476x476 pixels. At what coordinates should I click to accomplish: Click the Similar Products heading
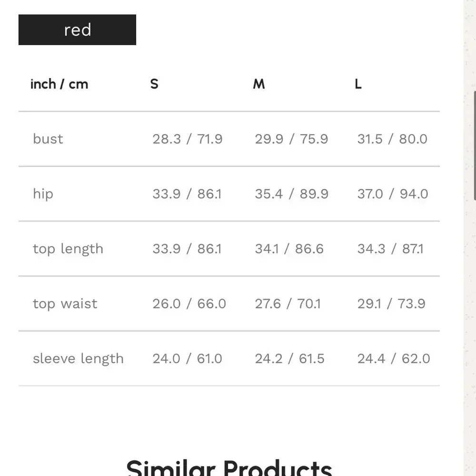[x=229, y=466]
